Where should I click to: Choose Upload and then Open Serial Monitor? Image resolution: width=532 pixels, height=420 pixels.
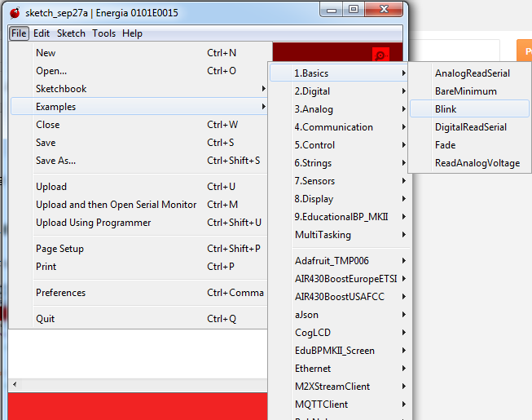click(x=139, y=205)
